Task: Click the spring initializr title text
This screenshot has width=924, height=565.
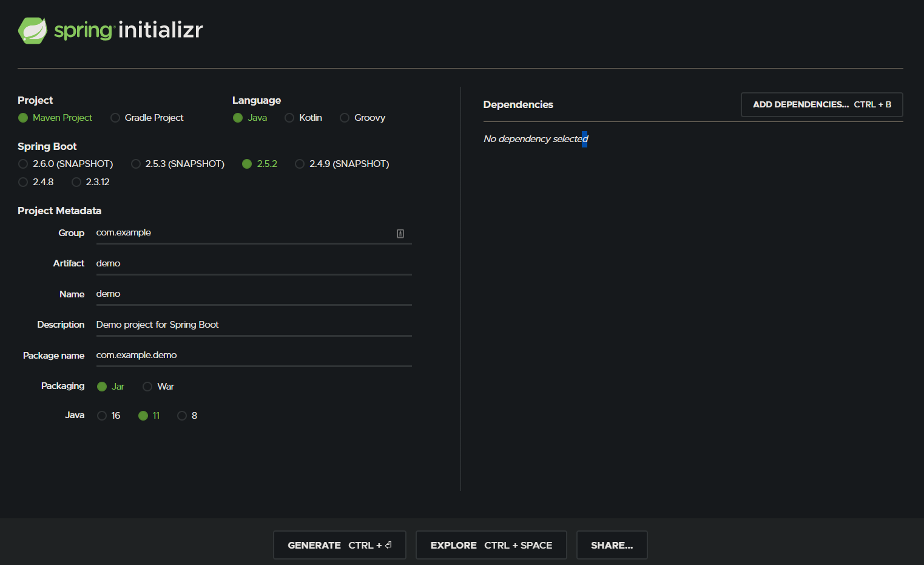Action: [129, 30]
